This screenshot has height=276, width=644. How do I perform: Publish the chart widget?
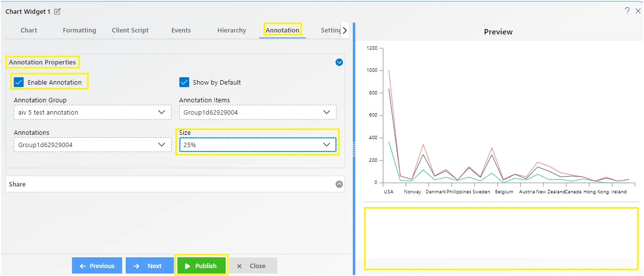tap(201, 266)
